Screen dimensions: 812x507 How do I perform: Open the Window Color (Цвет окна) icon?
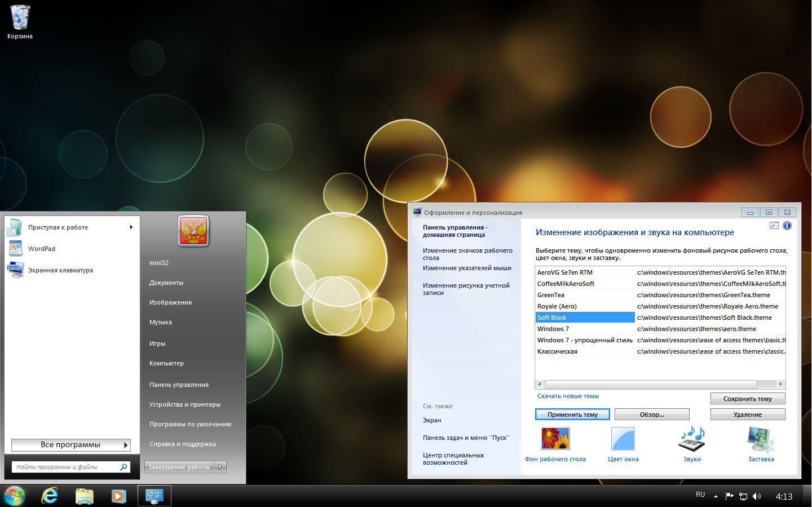pos(623,439)
